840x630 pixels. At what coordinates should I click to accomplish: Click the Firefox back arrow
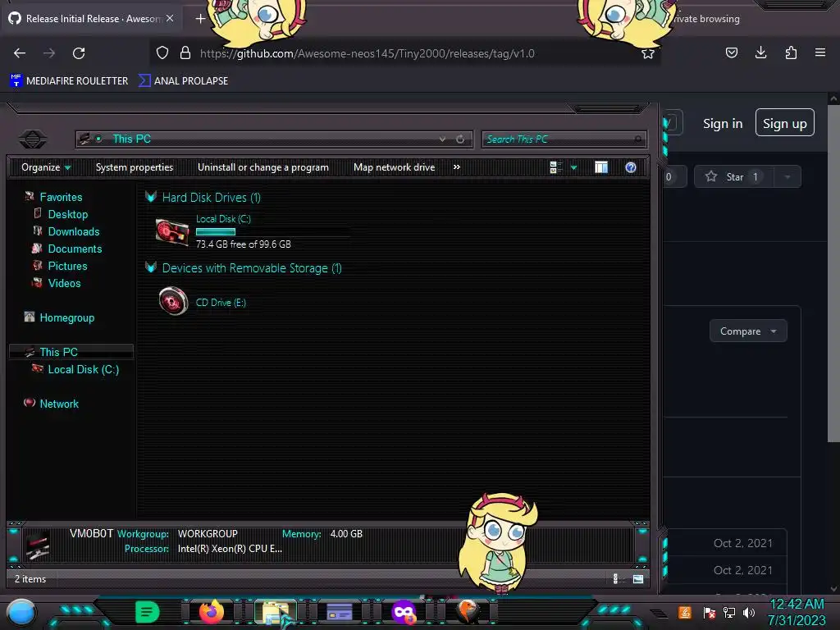20,53
